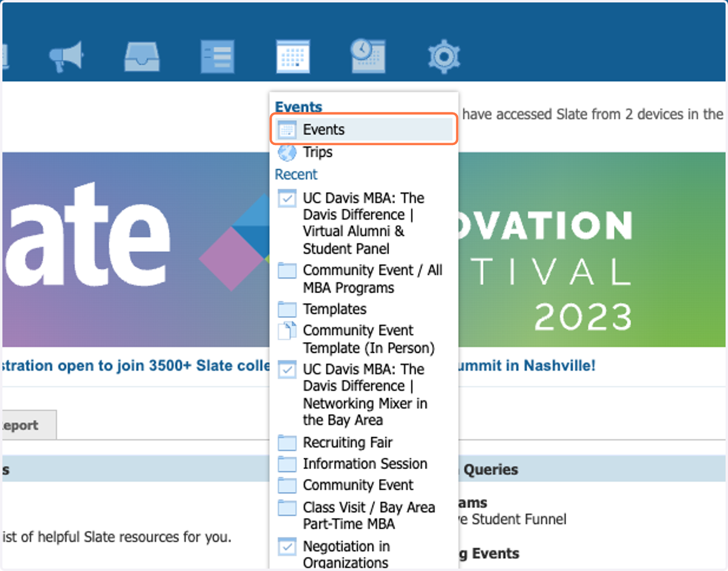Open the Deliver megaphone icon
The width and height of the screenshot is (728, 571).
tap(66, 57)
